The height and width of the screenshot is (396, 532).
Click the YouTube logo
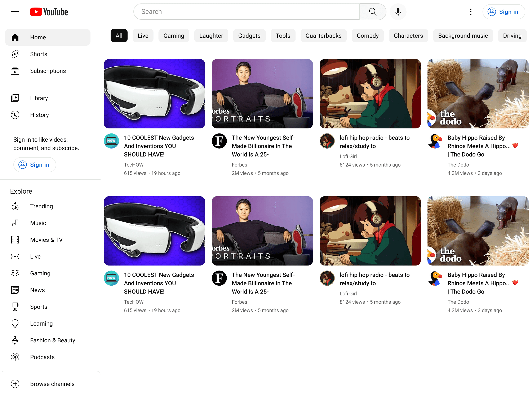[x=49, y=12]
